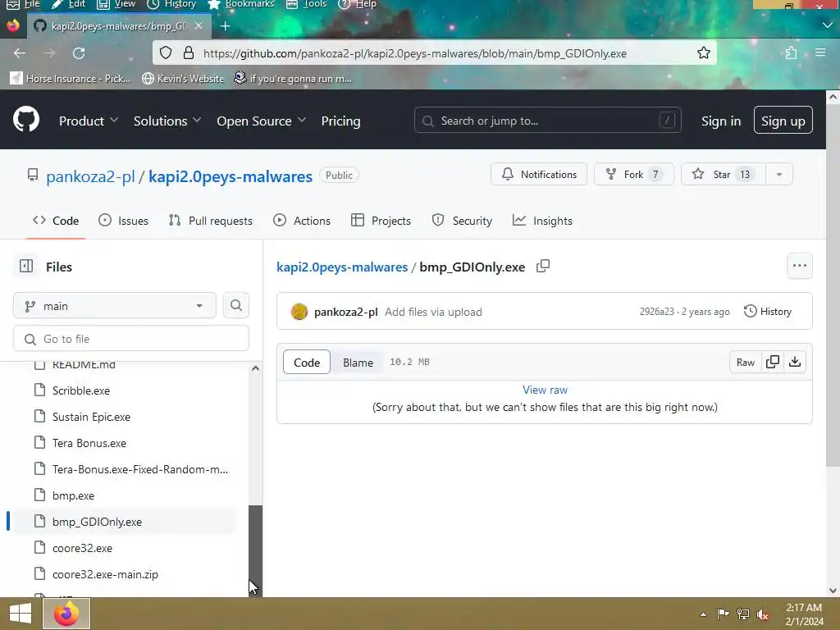Click the View raw link

[545, 390]
